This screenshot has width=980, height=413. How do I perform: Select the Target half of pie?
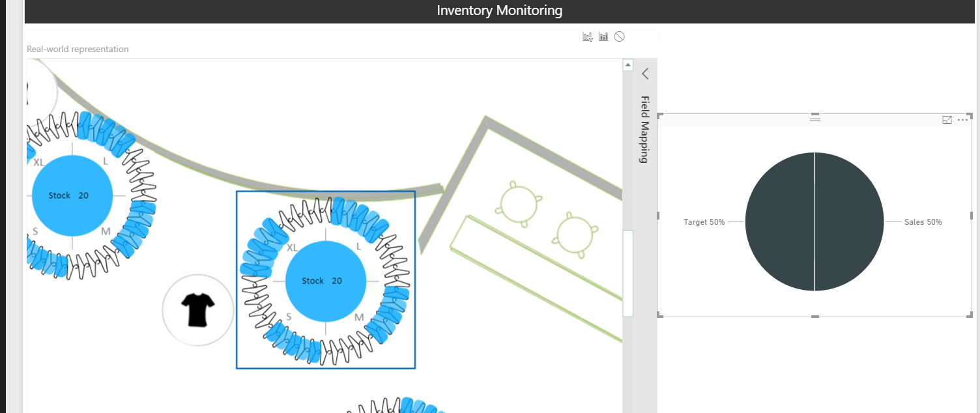(x=780, y=221)
